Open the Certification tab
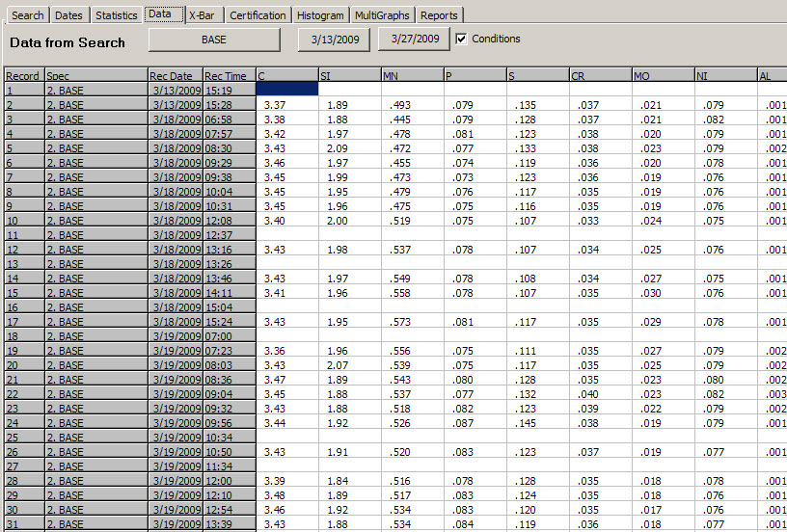Viewport: 787px width, 532px height. pyautogui.click(x=258, y=15)
